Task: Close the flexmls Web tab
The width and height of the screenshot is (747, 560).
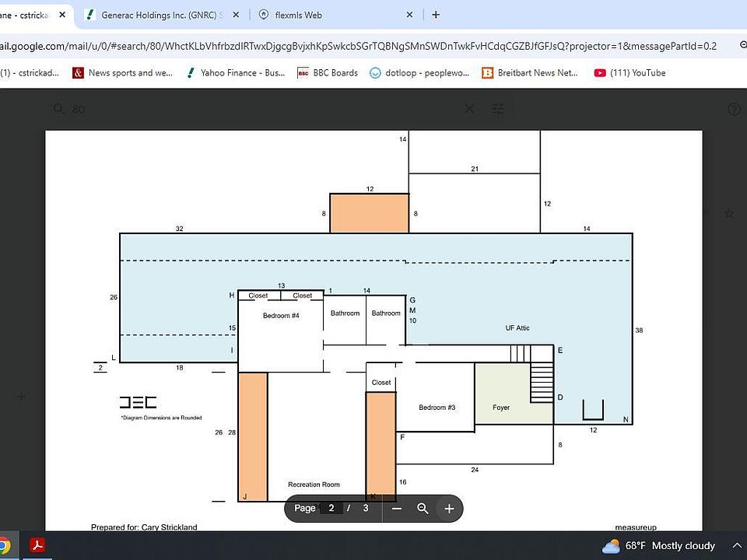Action: 410,15
